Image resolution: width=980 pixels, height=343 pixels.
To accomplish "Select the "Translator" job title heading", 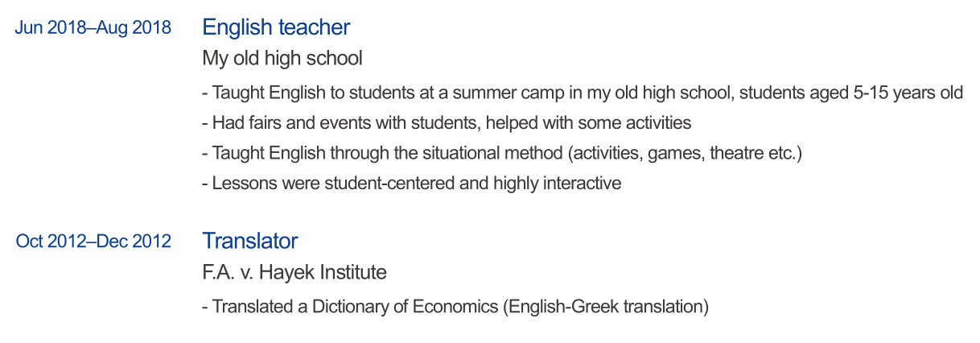I will [x=250, y=241].
